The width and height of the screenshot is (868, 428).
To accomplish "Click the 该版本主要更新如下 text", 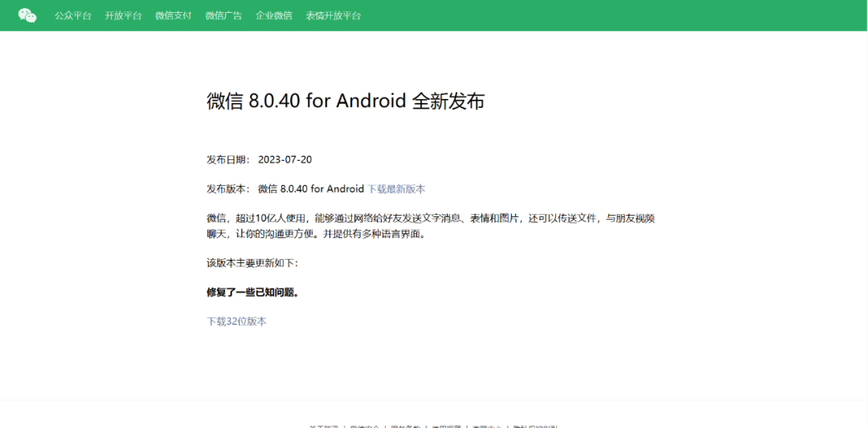I will point(252,263).
